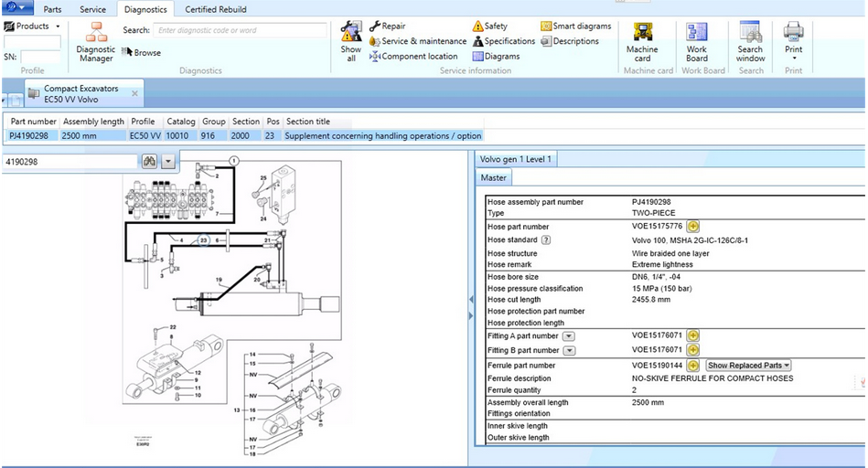Open Descriptions
The image size is (868, 468).
[570, 41]
